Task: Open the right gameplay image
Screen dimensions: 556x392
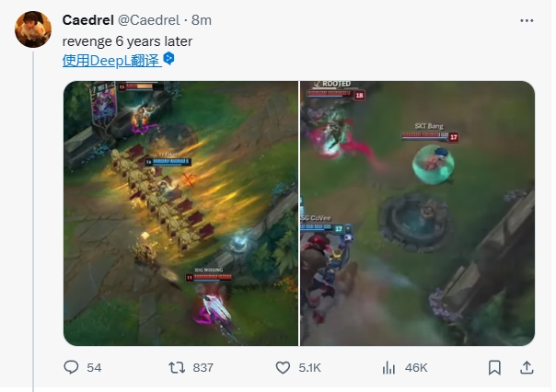Action: coord(417,213)
